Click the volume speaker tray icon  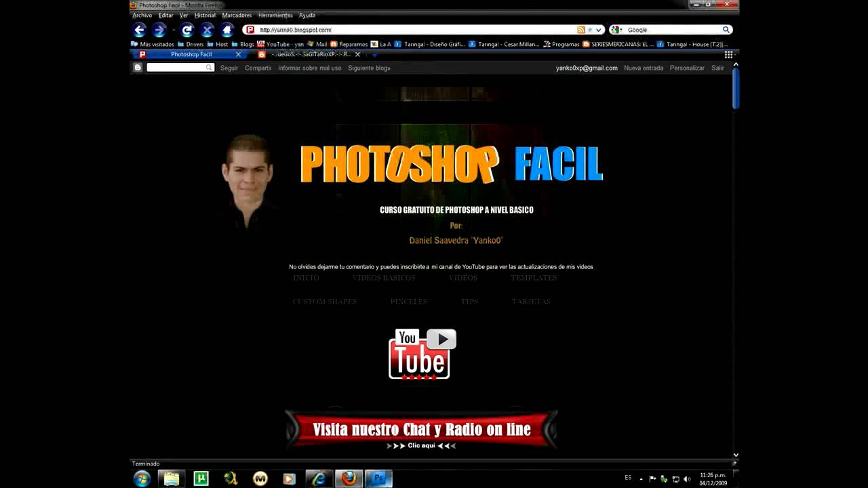click(x=687, y=479)
